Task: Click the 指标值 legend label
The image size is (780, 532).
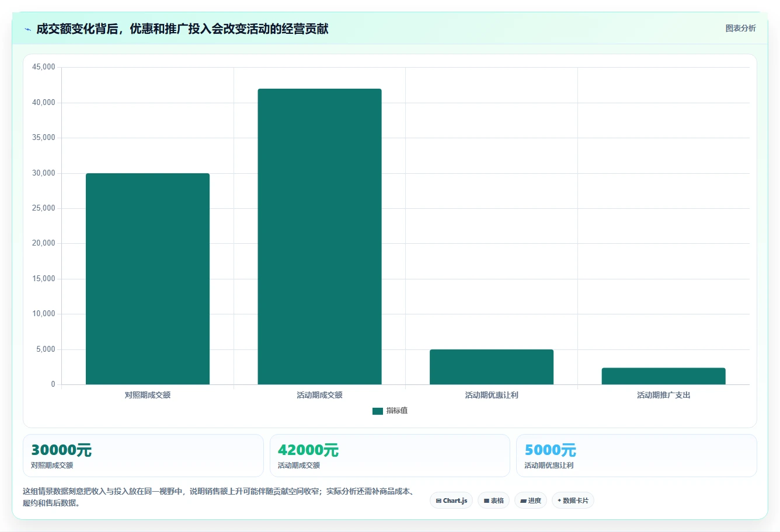Action: [x=397, y=411]
